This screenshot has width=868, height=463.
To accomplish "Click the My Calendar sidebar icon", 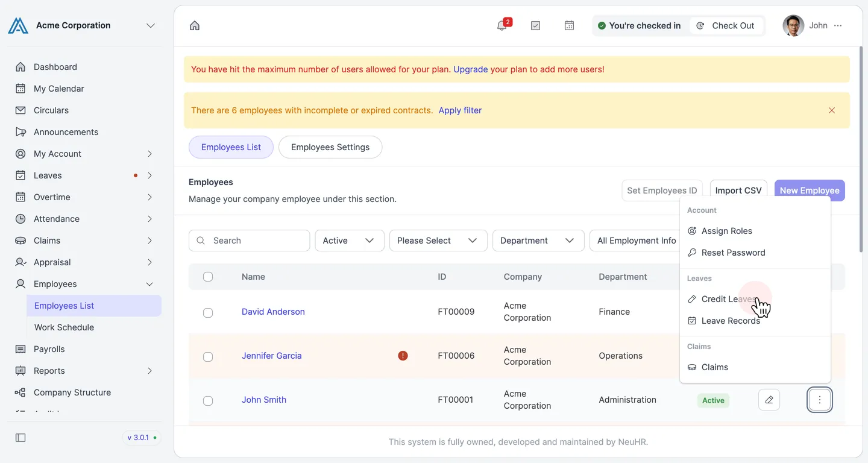I will (x=20, y=89).
